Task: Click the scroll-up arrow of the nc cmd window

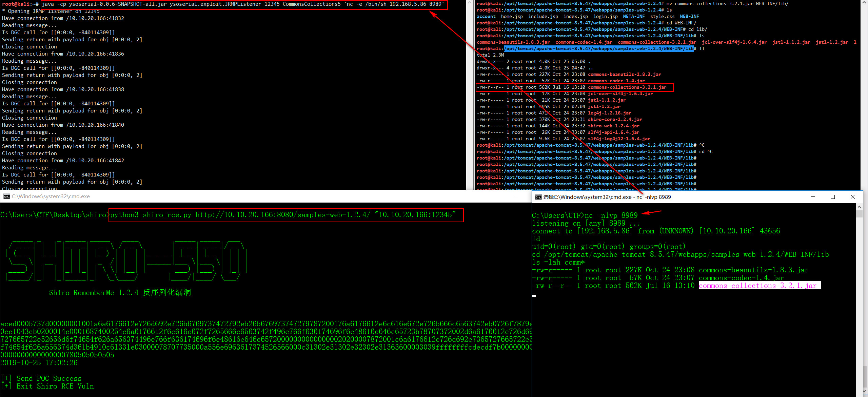Action: coord(859,207)
